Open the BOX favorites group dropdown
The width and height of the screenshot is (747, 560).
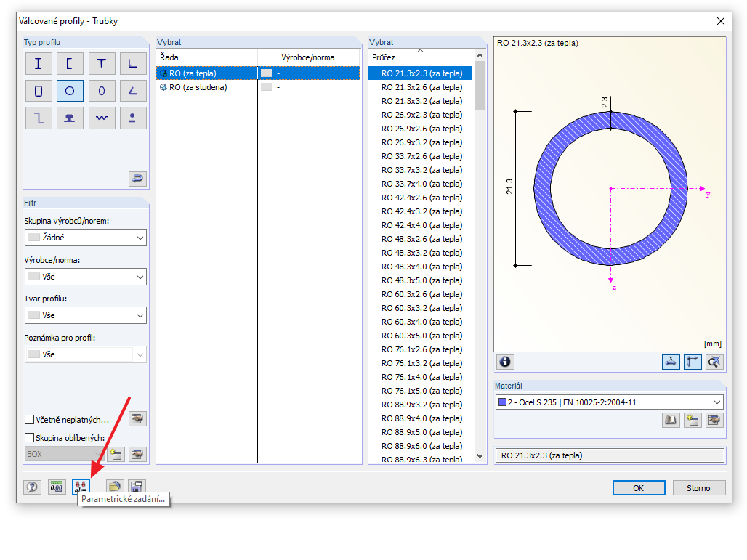click(65, 454)
